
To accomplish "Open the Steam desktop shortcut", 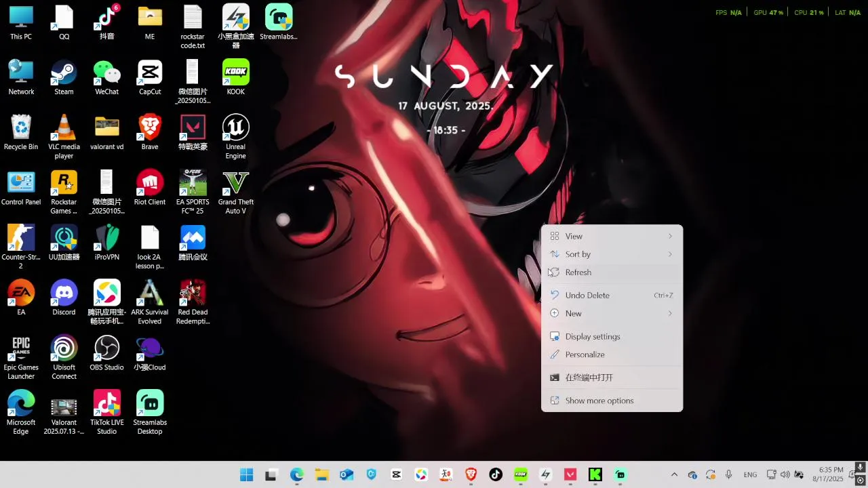I will 64,78.
